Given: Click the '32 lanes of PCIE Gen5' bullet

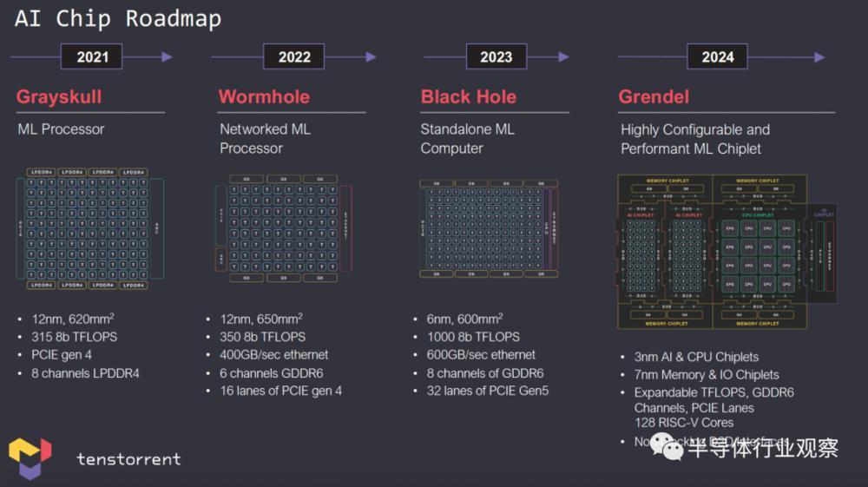Looking at the screenshot, I should [488, 391].
